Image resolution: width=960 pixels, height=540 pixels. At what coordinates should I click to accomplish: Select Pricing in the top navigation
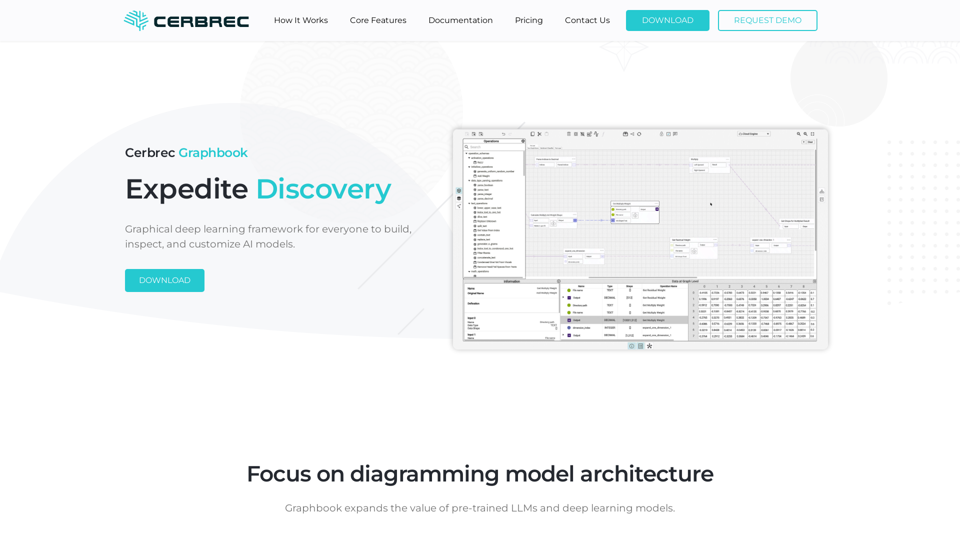528,20
